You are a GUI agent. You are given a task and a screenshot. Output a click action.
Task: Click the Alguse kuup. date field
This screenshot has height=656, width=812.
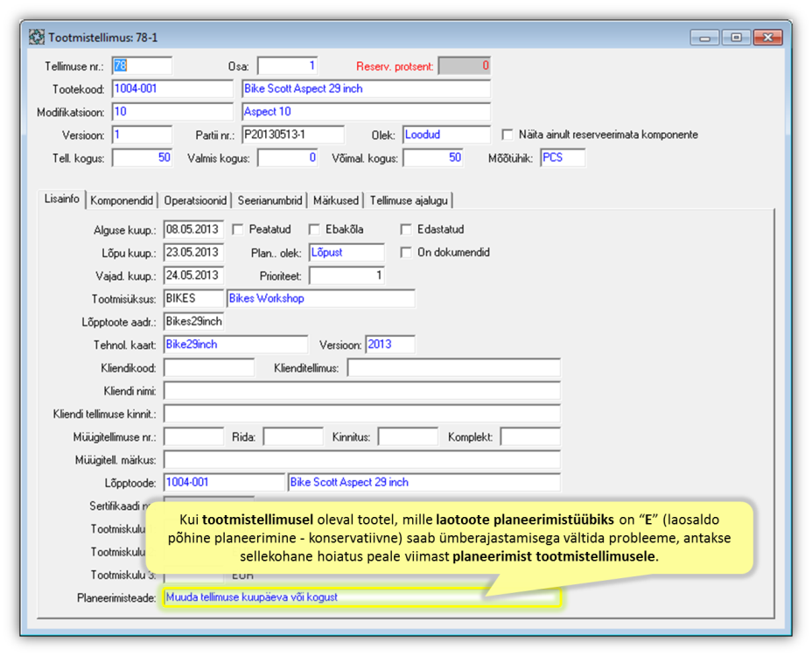193,229
